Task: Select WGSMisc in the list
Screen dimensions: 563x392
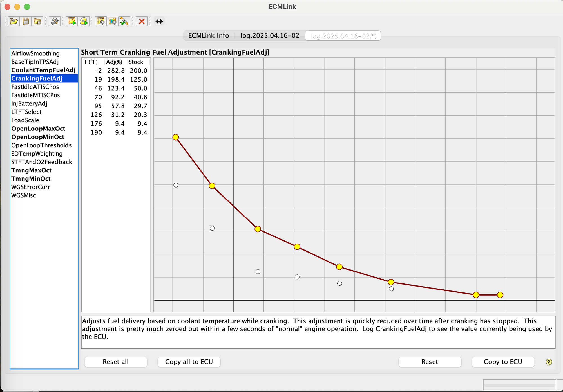Action: [44, 195]
